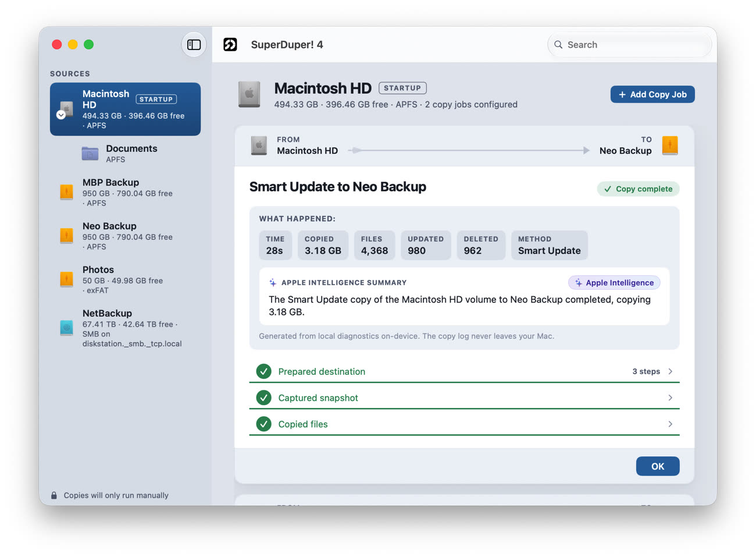Click the green check on Copied files
The width and height of the screenshot is (756, 557).
pyautogui.click(x=264, y=424)
